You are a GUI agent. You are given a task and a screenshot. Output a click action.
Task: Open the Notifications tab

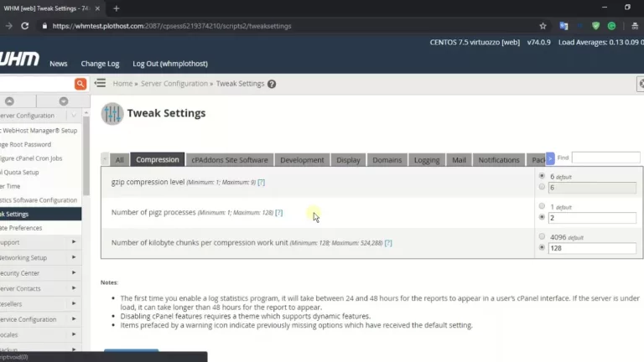tap(499, 160)
